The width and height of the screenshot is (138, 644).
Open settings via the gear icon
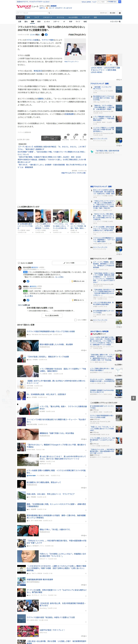coord(120,13)
